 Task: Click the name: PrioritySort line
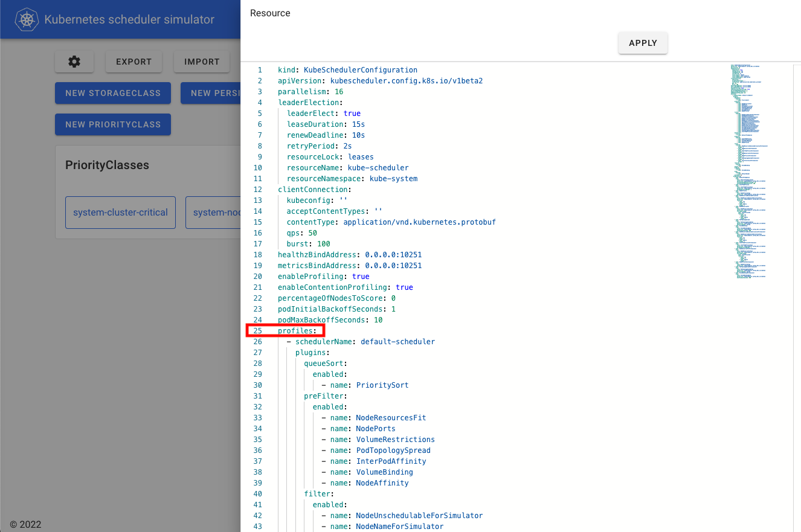[x=365, y=385]
